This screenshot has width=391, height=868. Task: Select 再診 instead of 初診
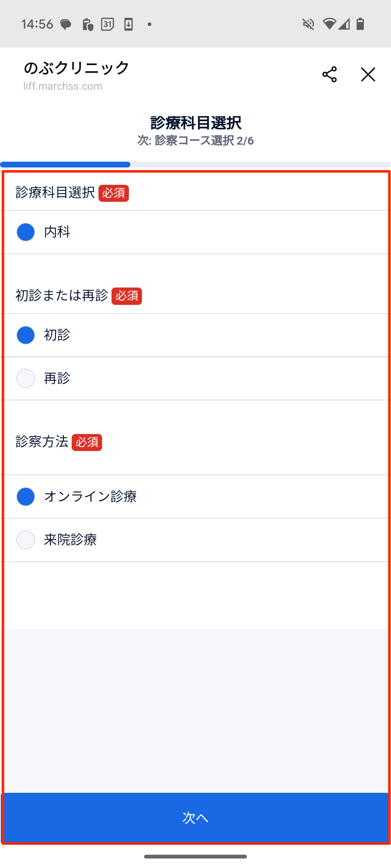(25, 379)
